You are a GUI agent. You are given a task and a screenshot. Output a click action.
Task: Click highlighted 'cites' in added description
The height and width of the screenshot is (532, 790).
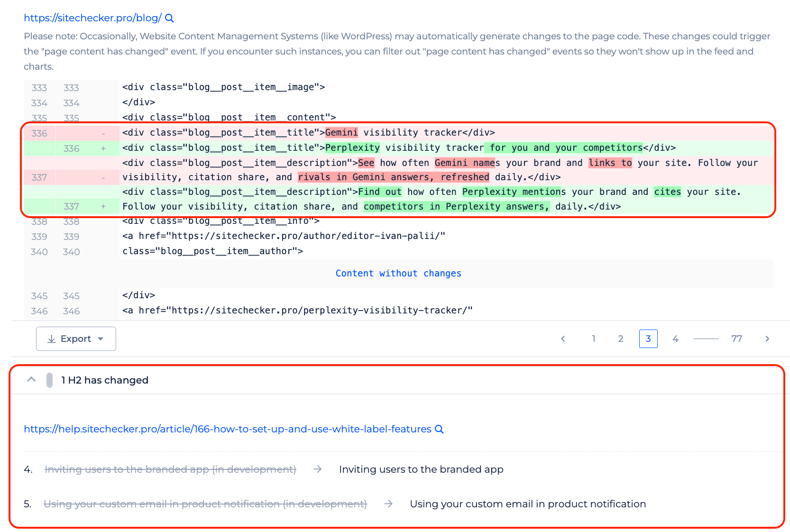pos(668,192)
